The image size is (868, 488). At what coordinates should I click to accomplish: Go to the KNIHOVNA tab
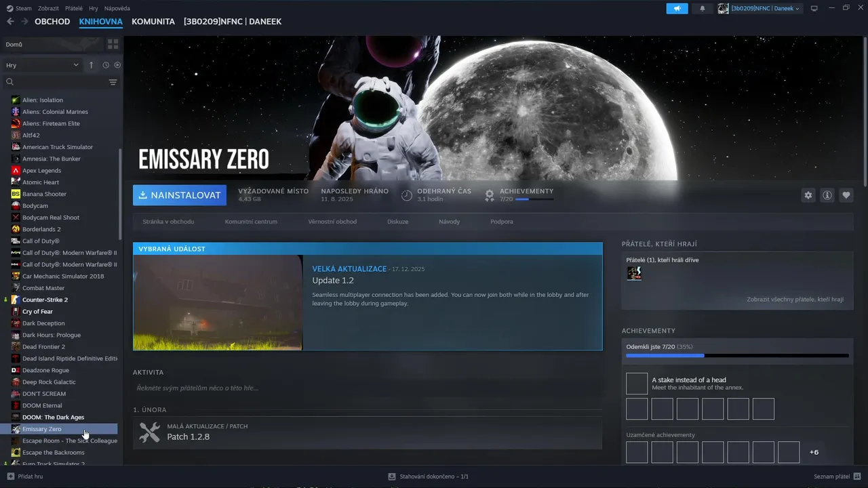(100, 22)
